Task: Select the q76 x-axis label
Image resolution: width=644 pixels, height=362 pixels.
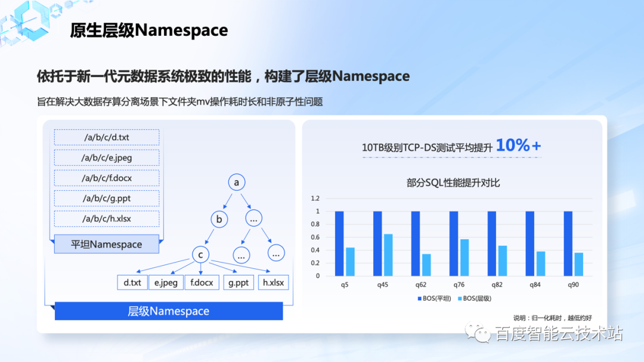Action: click(x=459, y=284)
